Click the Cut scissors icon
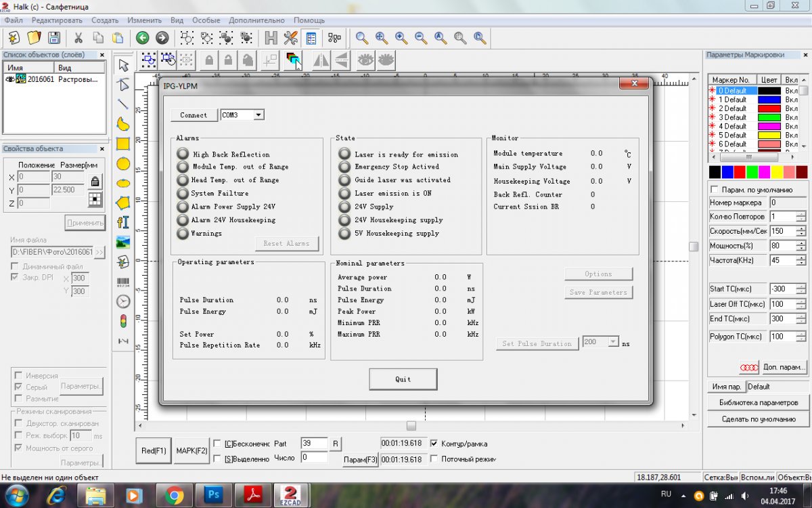This screenshot has width=812, height=508. [78, 38]
